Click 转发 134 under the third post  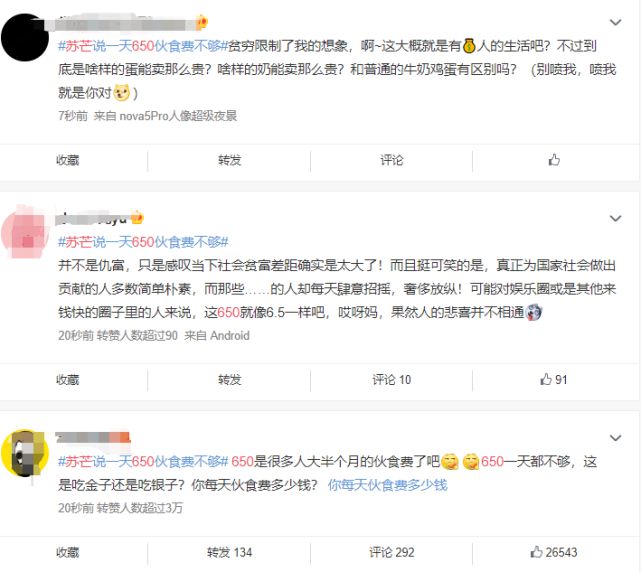[229, 552]
